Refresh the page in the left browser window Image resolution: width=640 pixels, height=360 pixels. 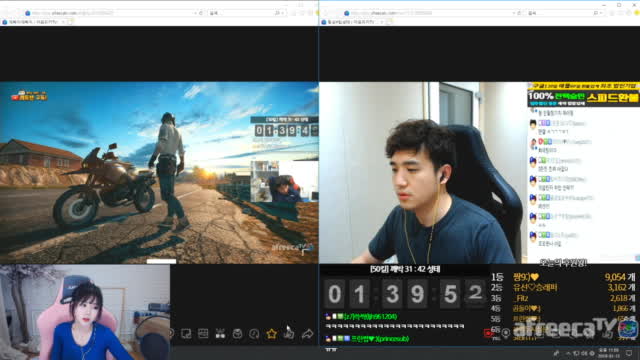[x=201, y=13]
